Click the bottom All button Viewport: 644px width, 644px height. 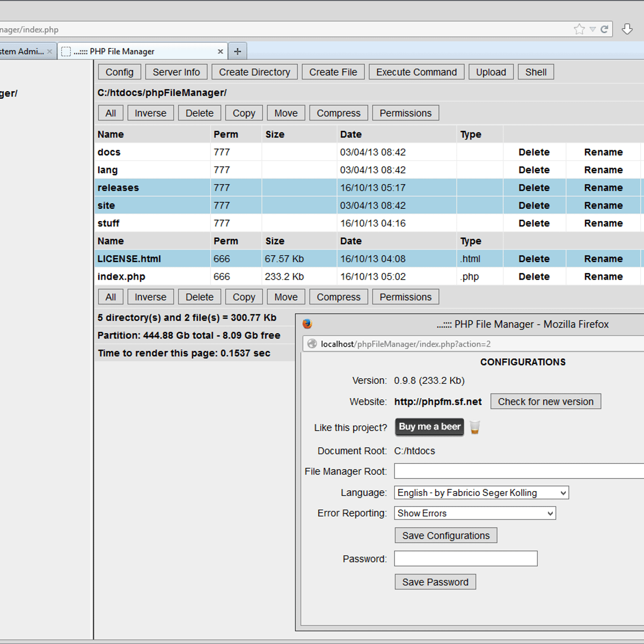[111, 297]
